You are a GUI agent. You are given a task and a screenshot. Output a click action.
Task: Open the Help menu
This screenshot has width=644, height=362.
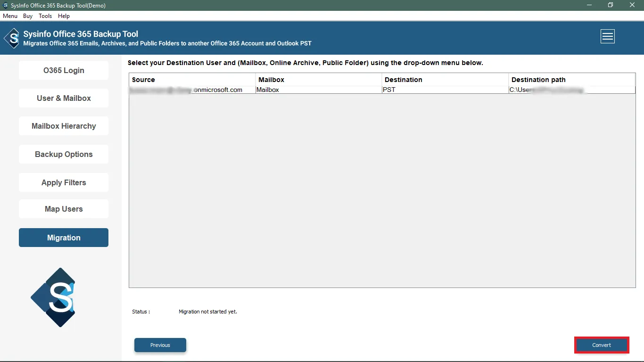click(x=64, y=16)
